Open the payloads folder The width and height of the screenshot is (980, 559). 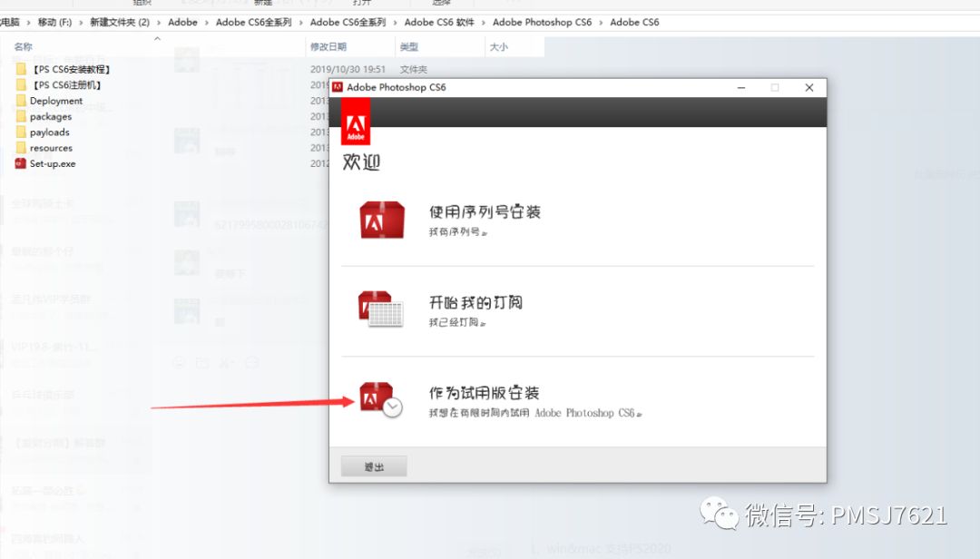point(50,132)
